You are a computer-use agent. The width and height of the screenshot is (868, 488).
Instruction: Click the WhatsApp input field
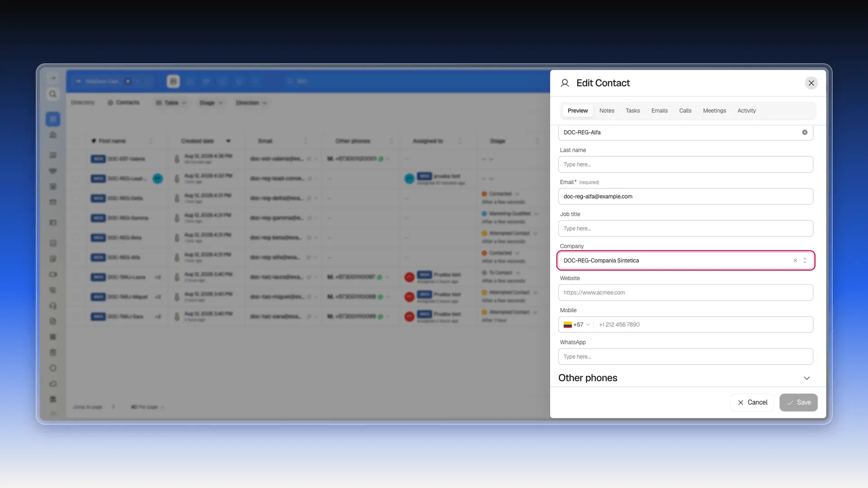point(685,357)
